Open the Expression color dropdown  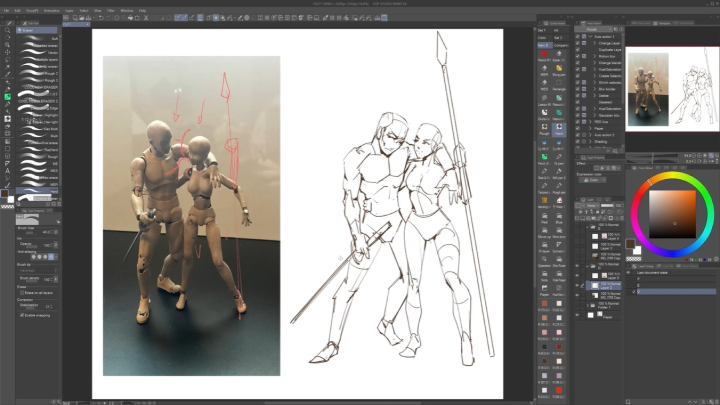point(592,180)
